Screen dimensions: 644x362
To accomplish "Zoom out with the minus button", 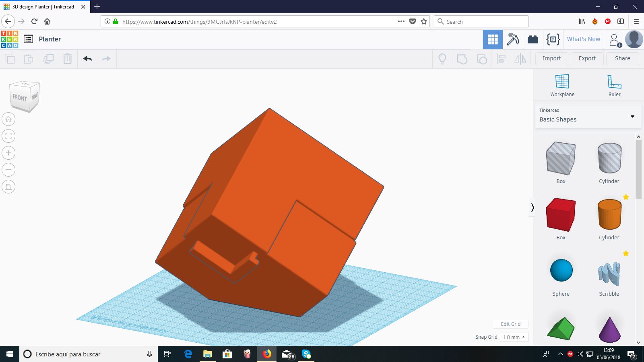I will [8, 170].
